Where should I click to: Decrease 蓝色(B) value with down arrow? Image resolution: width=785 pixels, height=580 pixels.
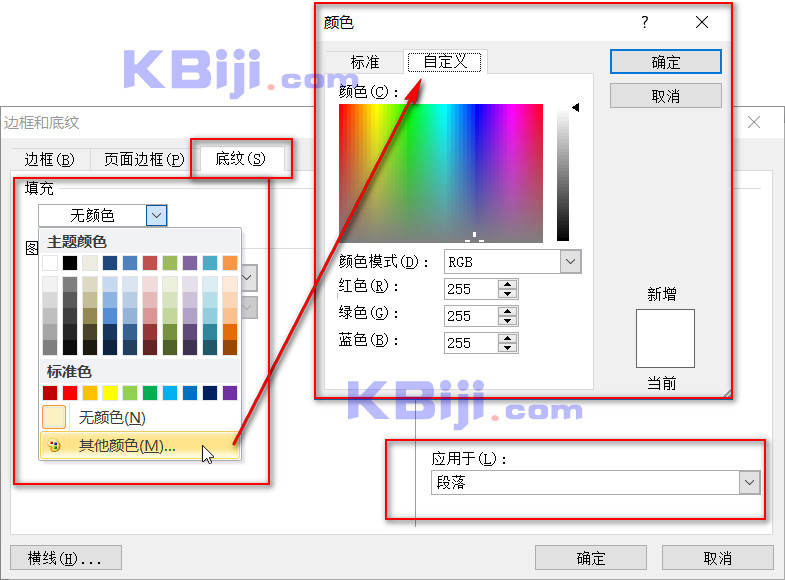(508, 348)
